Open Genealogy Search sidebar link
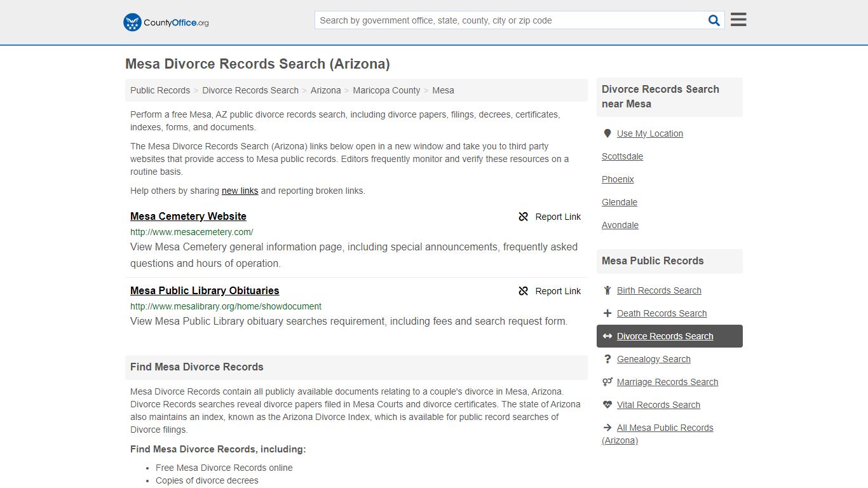868x488 pixels. tap(653, 359)
